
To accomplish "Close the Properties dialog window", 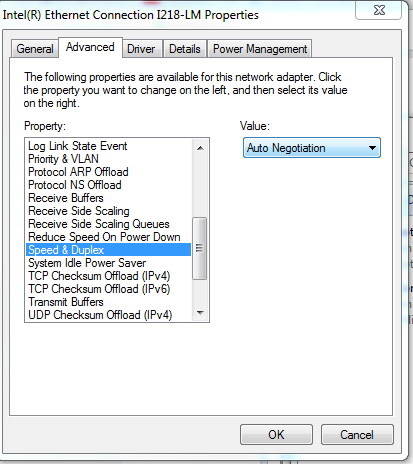I will click(379, 10).
